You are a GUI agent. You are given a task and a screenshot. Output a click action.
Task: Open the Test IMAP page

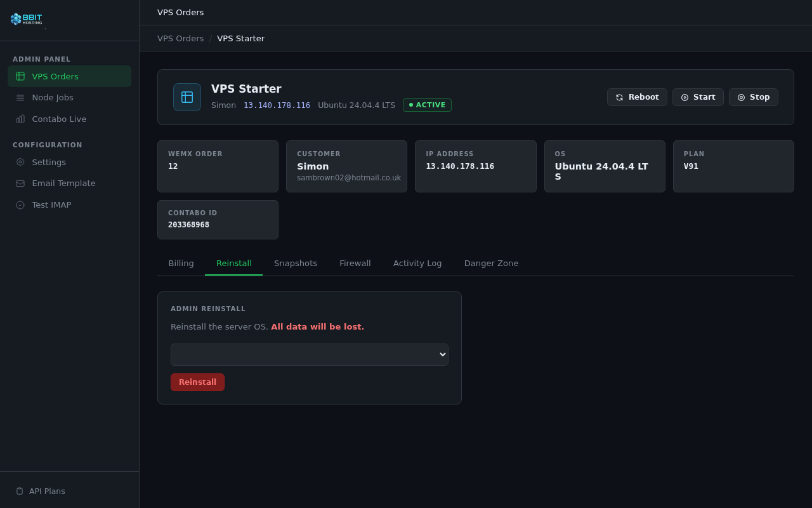(69, 205)
